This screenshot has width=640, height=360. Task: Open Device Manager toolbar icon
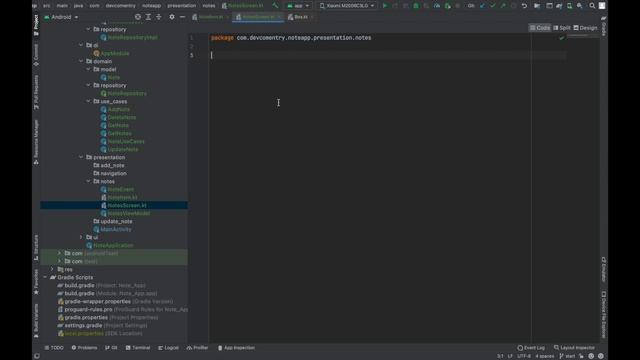(x=569, y=6)
